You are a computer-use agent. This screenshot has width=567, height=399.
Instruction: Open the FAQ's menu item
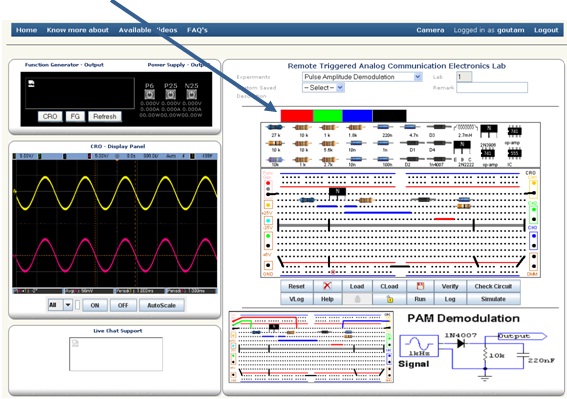pos(197,30)
